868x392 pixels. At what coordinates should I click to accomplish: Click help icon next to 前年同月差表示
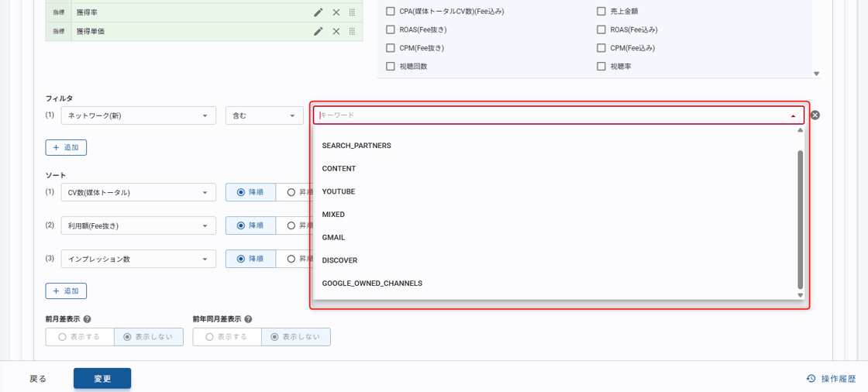(x=248, y=319)
